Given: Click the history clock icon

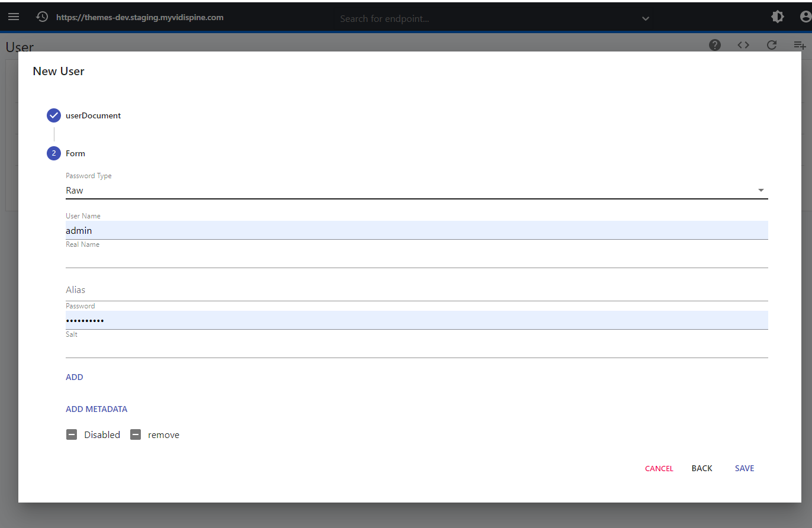Looking at the screenshot, I should (42, 17).
